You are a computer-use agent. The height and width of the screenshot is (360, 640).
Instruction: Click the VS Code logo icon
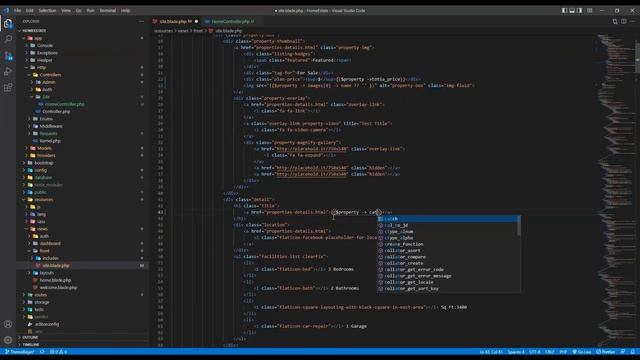pos(6,11)
